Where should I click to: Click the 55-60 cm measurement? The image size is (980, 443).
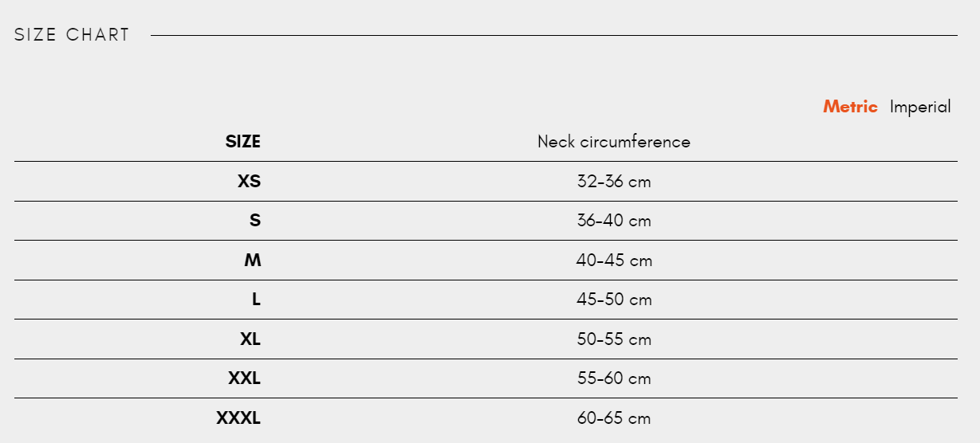[x=613, y=378]
